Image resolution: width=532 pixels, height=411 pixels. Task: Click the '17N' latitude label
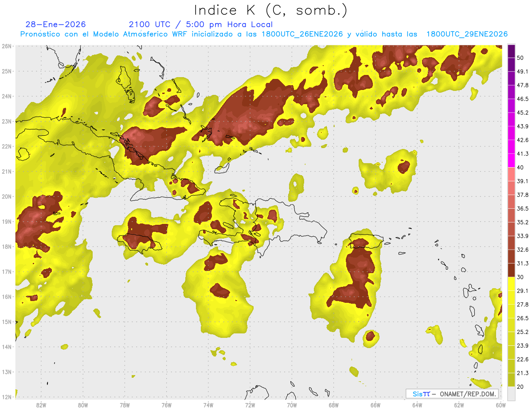[x=7, y=272]
